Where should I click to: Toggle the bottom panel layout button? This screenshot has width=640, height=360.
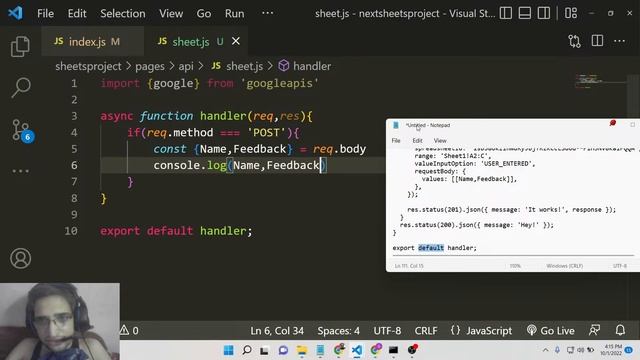524,13
